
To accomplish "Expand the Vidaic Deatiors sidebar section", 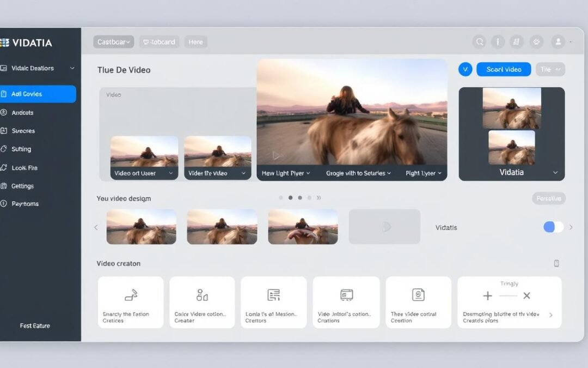I will click(x=72, y=68).
